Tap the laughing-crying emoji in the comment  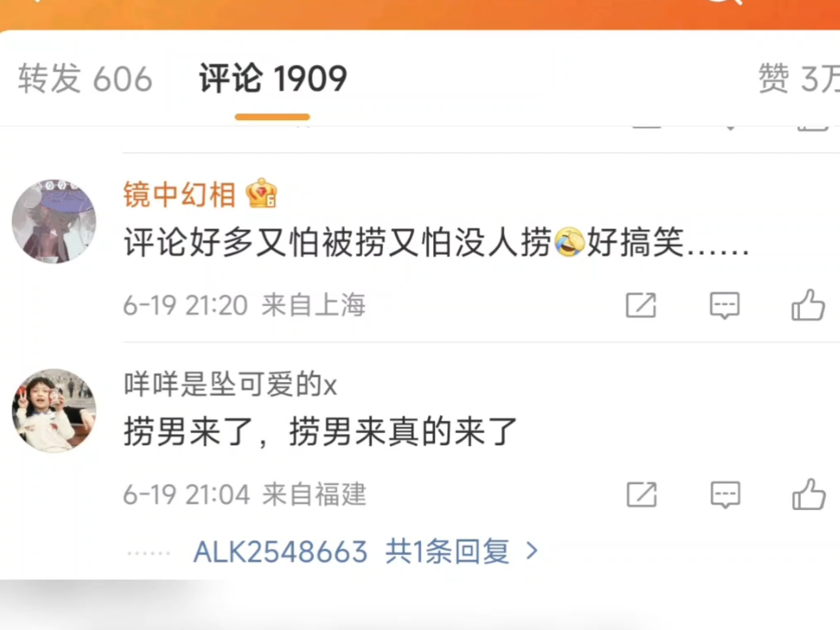(569, 242)
